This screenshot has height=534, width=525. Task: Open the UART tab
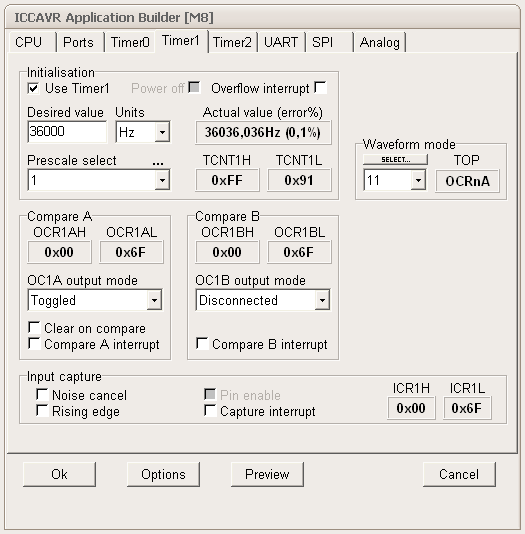coord(281,43)
